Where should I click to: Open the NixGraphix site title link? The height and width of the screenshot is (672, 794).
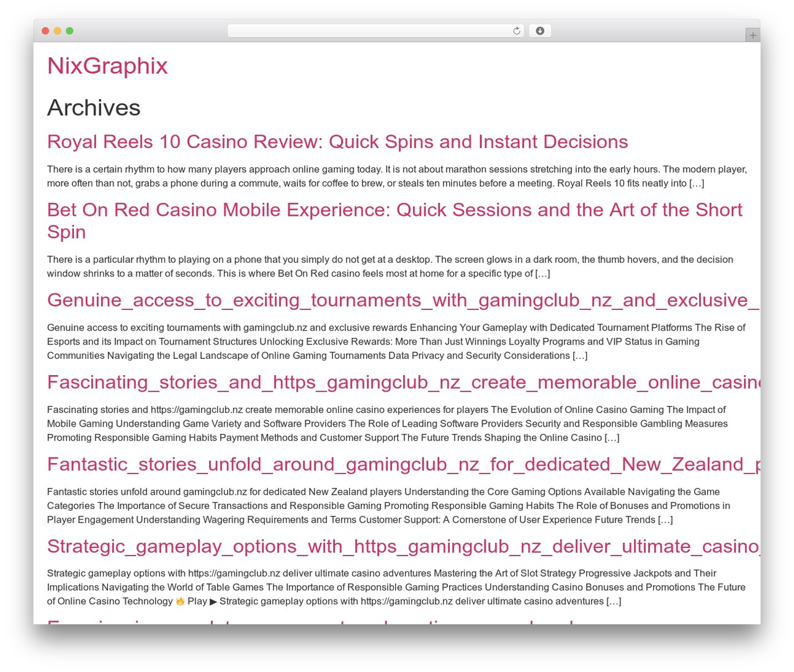(x=107, y=66)
